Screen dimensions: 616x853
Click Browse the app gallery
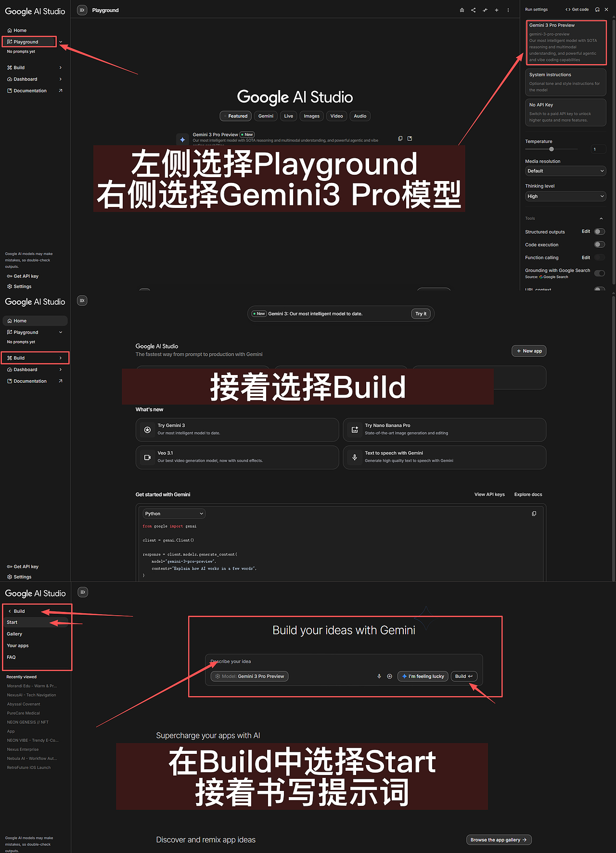point(499,840)
